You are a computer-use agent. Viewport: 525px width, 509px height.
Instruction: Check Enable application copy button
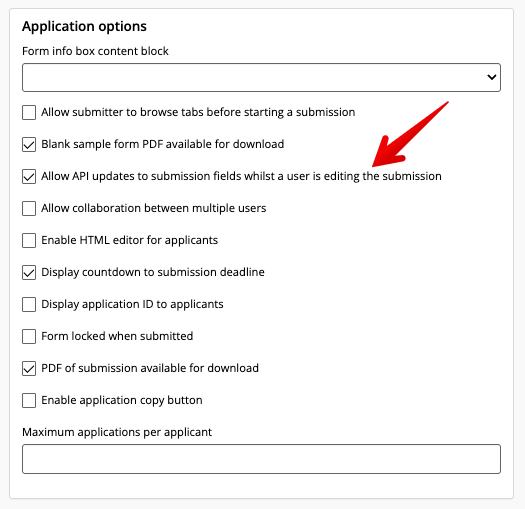pyautogui.click(x=29, y=400)
